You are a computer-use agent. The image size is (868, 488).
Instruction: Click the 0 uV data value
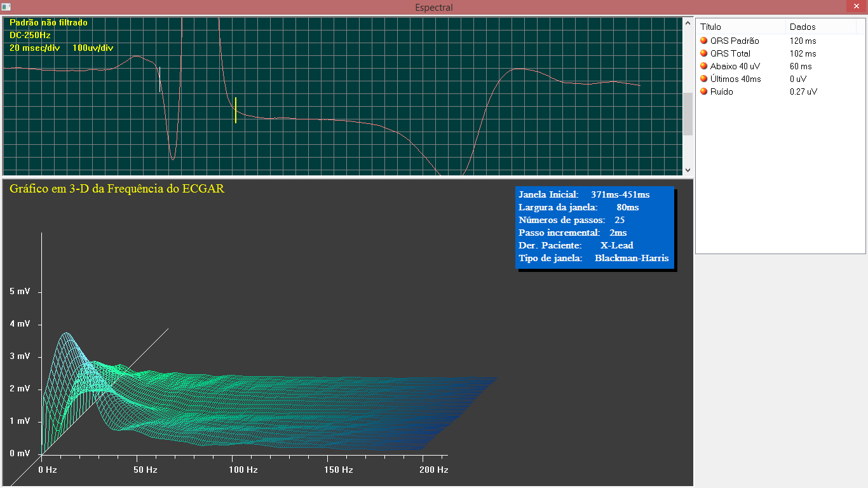[797, 79]
